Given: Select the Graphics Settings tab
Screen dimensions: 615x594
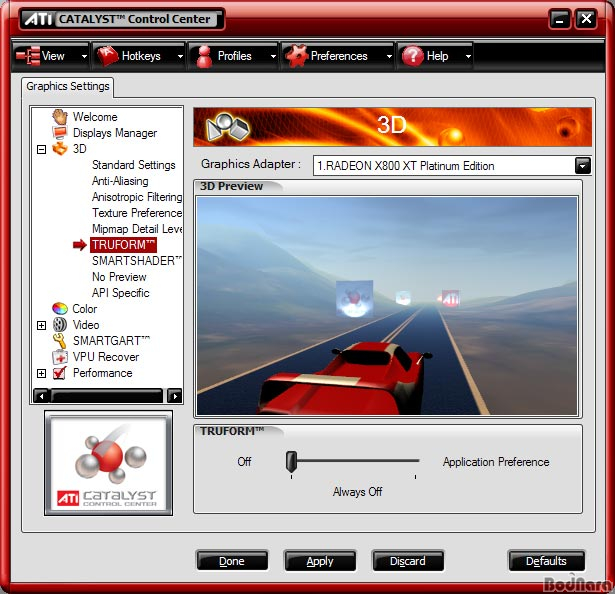Looking at the screenshot, I should click(67, 86).
